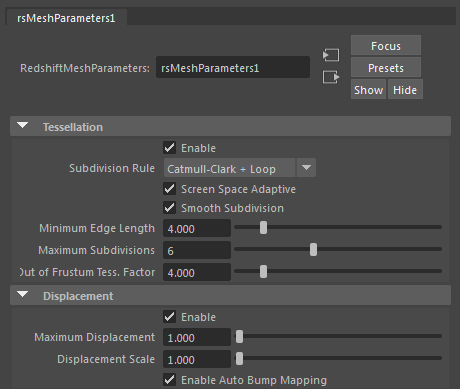
Task: Click the Focus button
Action: [x=386, y=45]
